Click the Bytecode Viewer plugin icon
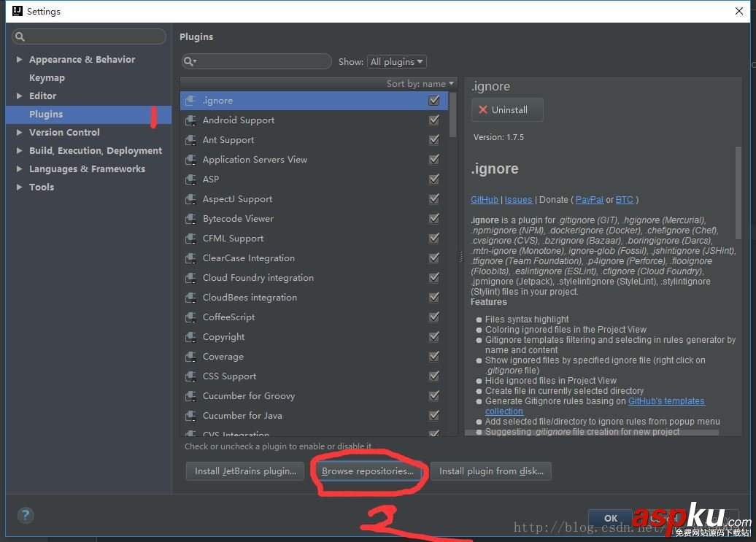Viewport: 756px width, 542px height. [190, 219]
